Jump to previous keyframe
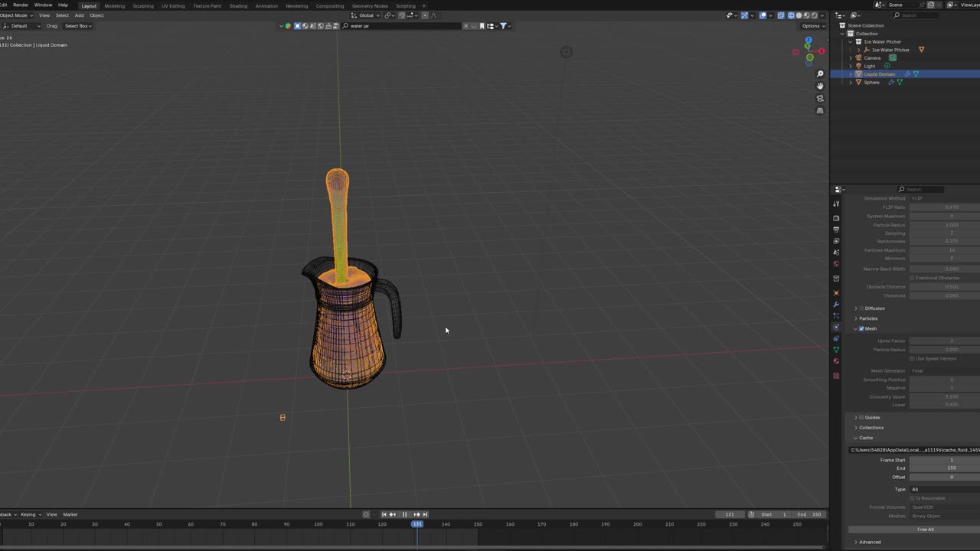 [x=392, y=514]
